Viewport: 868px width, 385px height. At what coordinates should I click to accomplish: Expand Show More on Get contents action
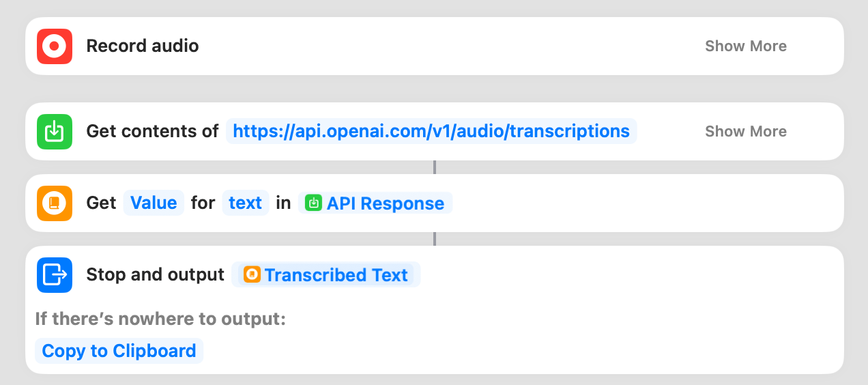(x=745, y=132)
